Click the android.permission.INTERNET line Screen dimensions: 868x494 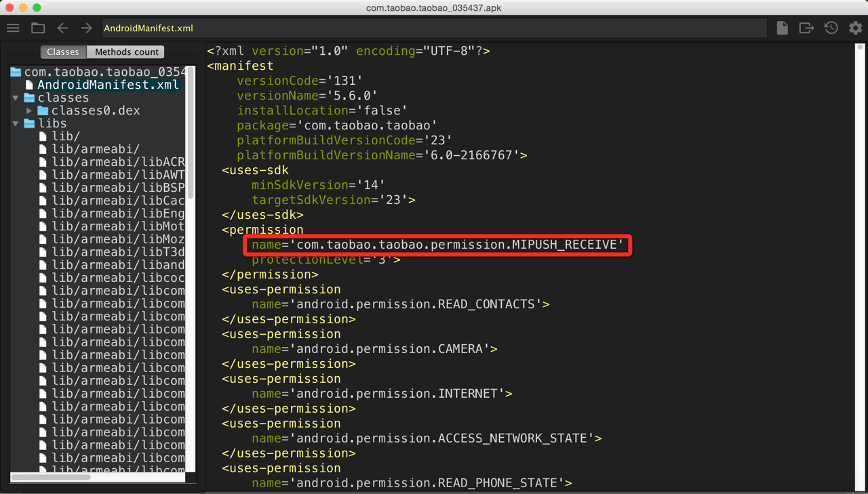click(382, 394)
